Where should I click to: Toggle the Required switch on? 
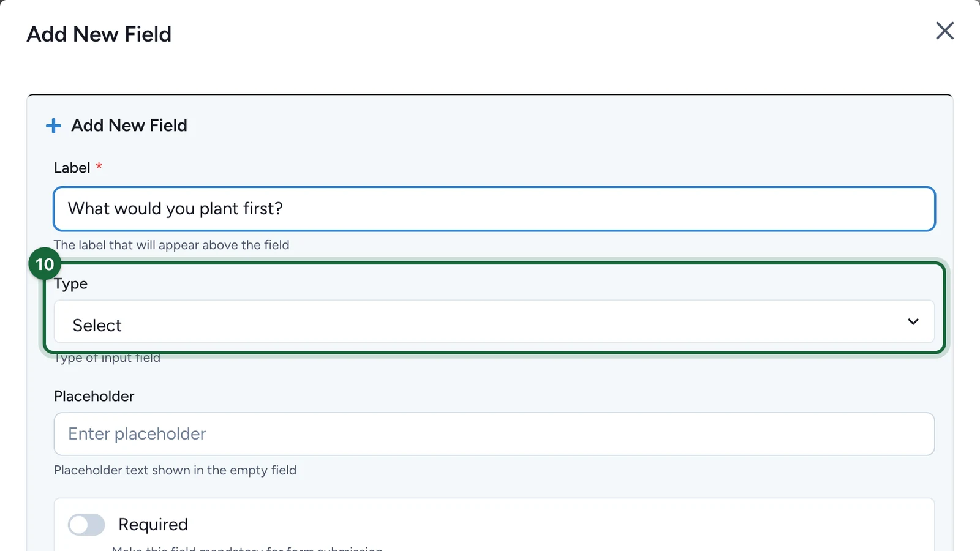click(x=86, y=525)
